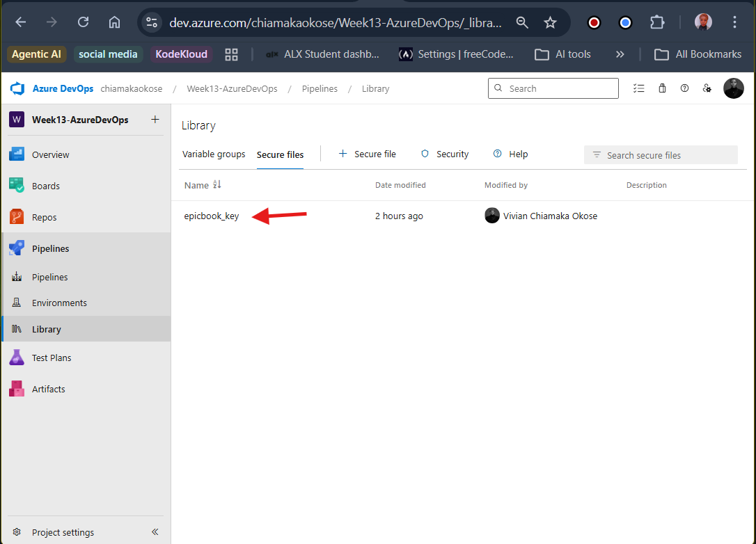Click the browser forward arrow

52,22
